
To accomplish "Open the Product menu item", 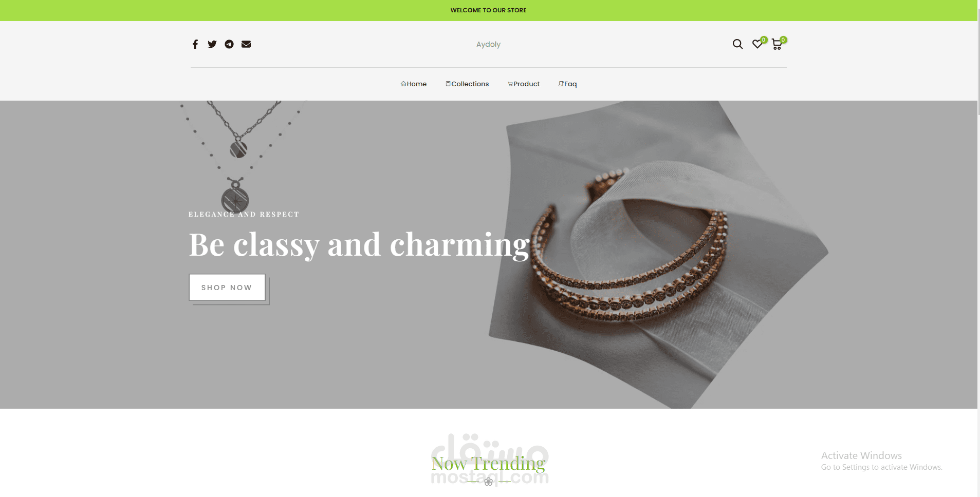I will click(524, 84).
